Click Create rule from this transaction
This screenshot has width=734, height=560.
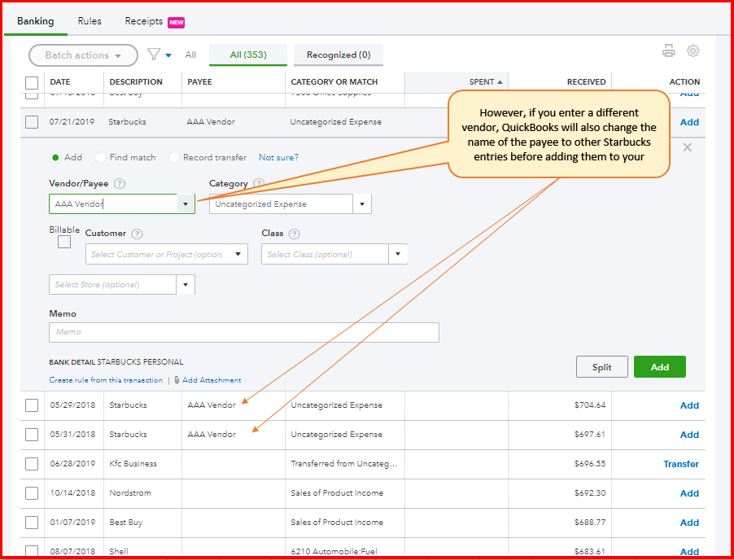[106, 380]
